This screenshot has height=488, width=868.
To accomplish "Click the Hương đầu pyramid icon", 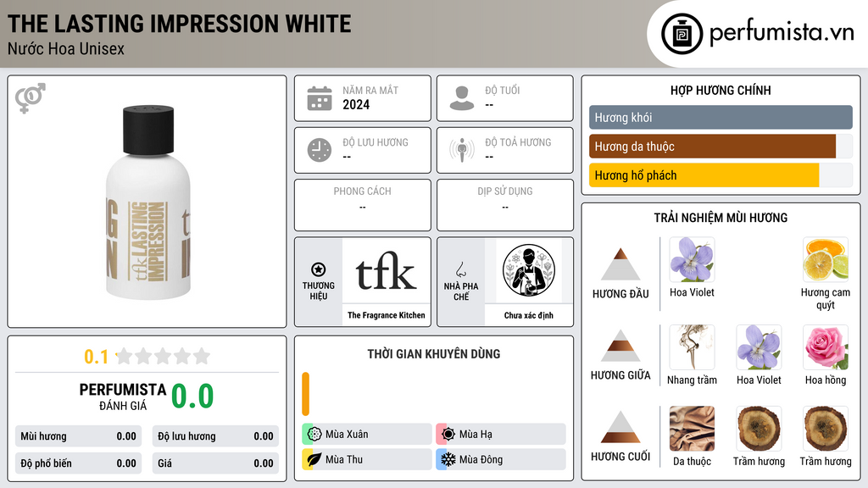I will [620, 264].
